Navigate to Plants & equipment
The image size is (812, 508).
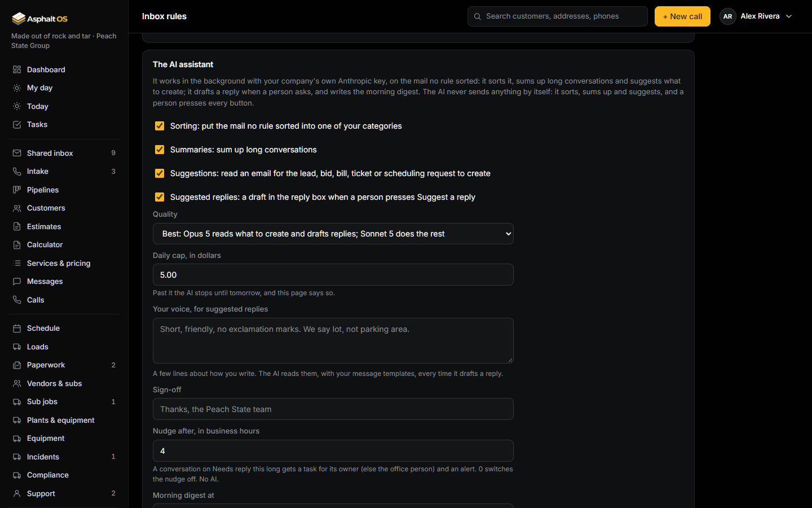[x=64, y=420]
